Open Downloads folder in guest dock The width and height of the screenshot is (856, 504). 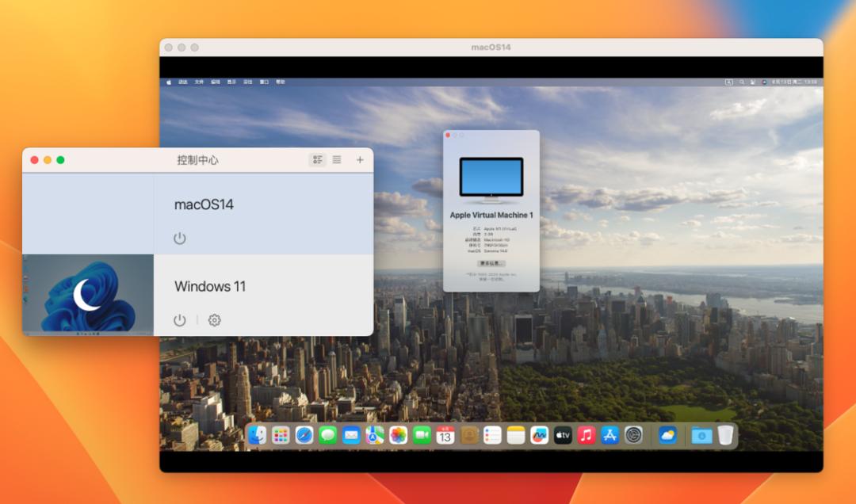pyautogui.click(x=701, y=435)
